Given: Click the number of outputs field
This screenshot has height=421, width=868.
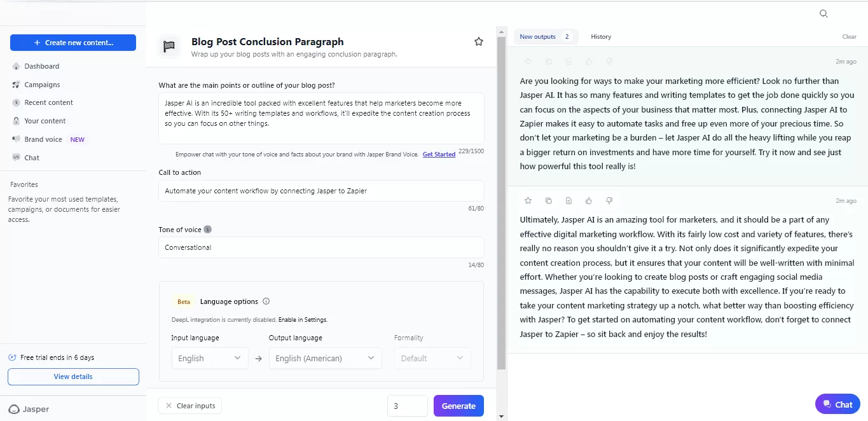Looking at the screenshot, I should (x=408, y=406).
